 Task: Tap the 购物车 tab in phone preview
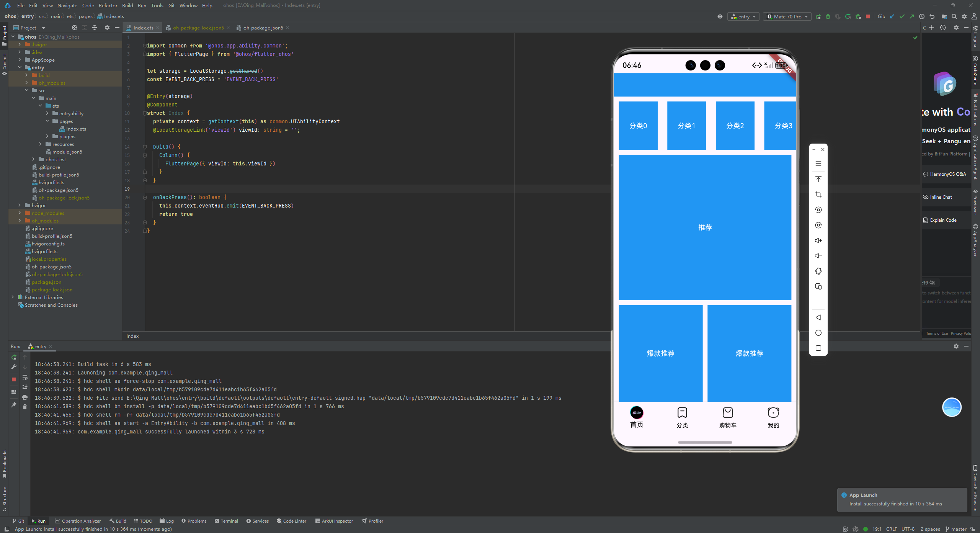(727, 417)
